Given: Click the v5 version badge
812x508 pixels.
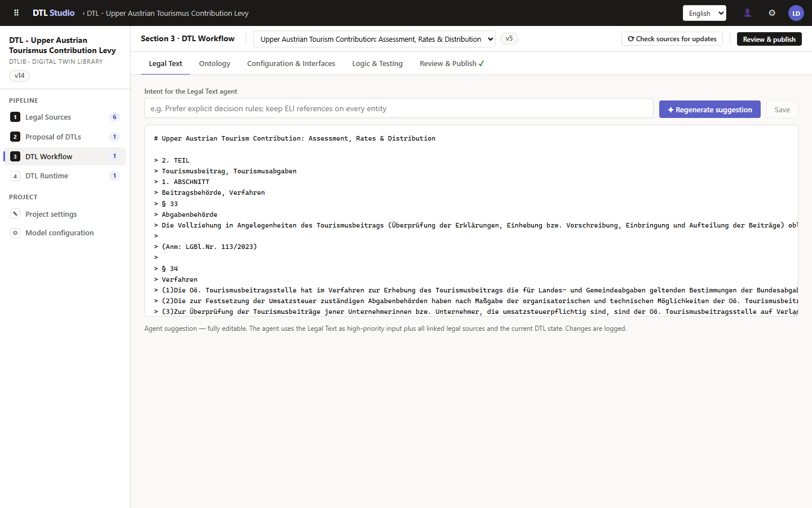Looking at the screenshot, I should (x=509, y=38).
